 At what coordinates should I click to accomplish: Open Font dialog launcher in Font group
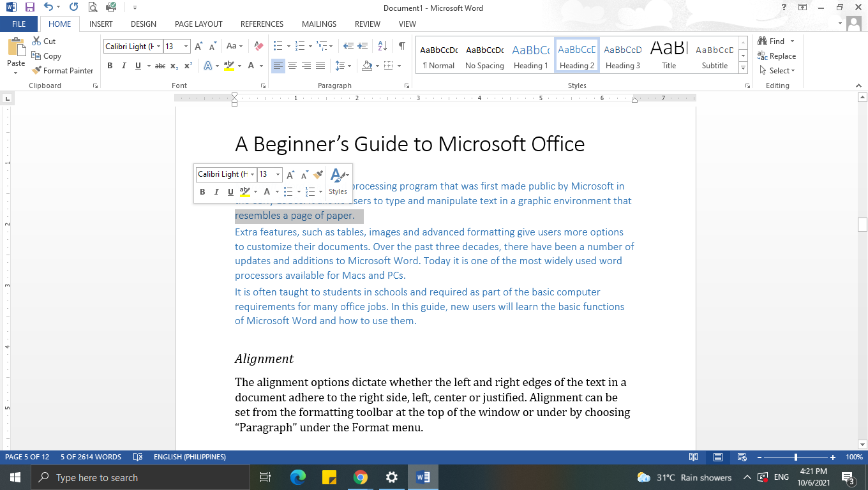pyautogui.click(x=263, y=85)
